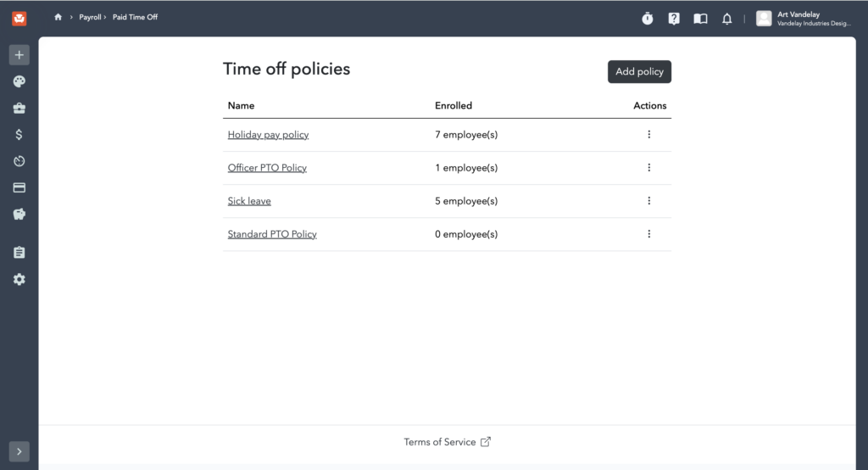The image size is (868, 470).
Task: Click the notifications bell icon
Action: tap(726, 18)
